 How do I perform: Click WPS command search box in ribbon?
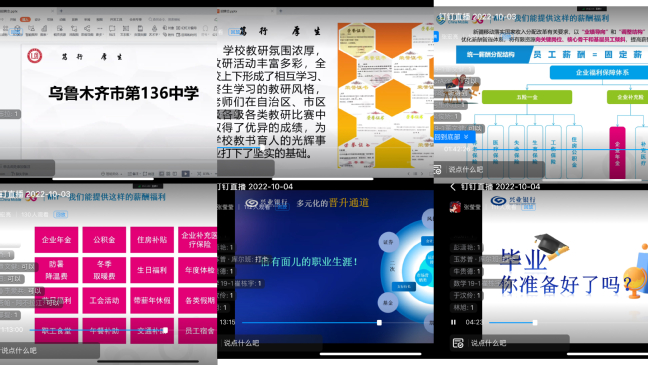point(165,19)
